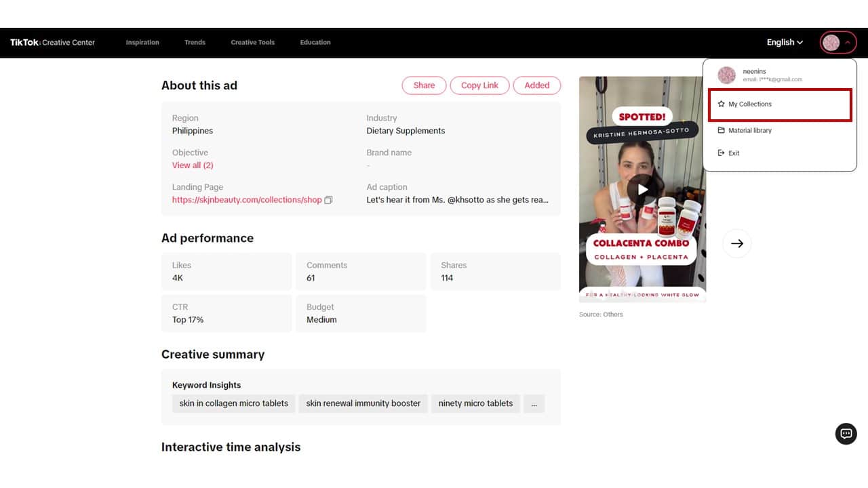Click the Budget Medium metric card

(x=361, y=313)
